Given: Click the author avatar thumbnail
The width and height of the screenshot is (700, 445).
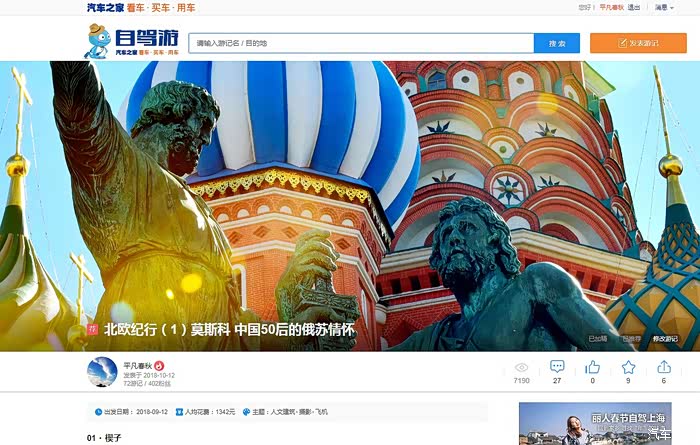Looking at the screenshot, I should tap(102, 371).
